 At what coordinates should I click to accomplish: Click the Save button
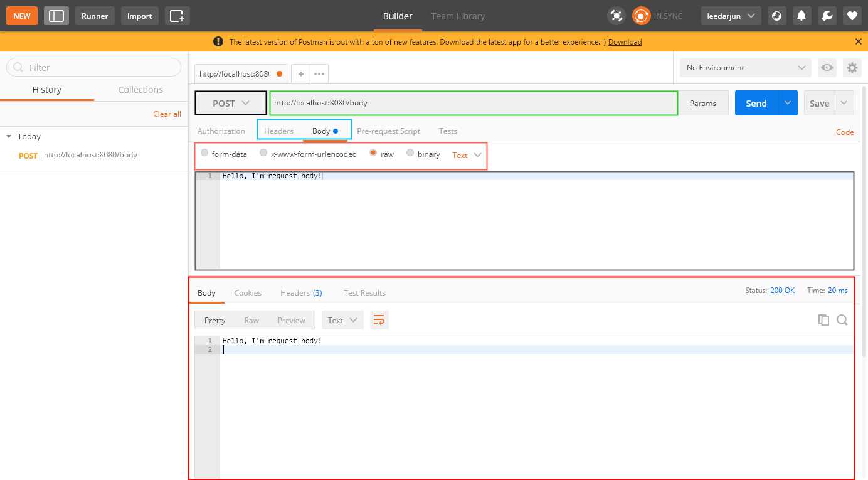coord(819,104)
